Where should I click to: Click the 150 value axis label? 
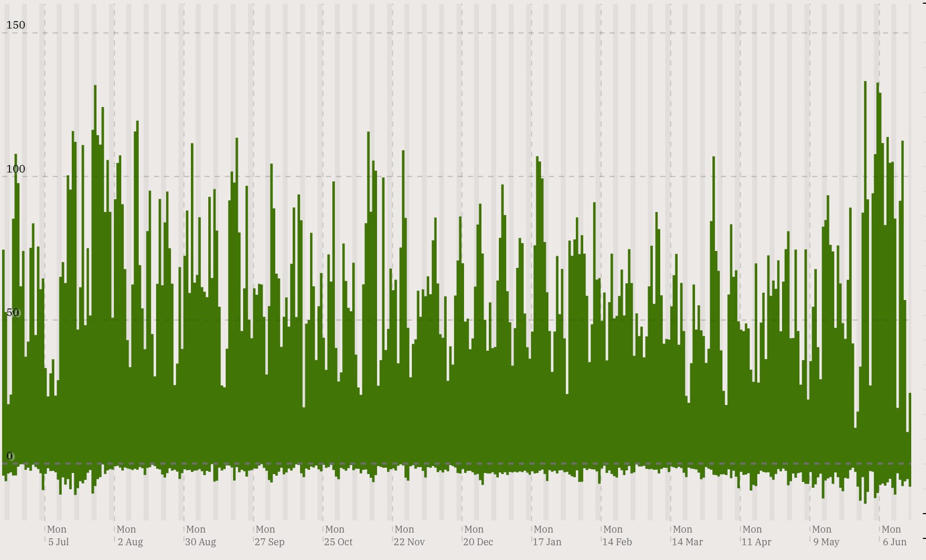(x=15, y=24)
